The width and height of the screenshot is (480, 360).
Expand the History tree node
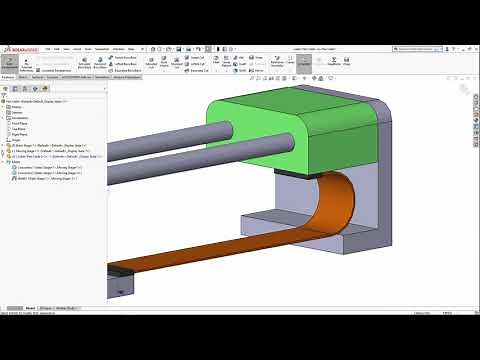(x=3, y=107)
